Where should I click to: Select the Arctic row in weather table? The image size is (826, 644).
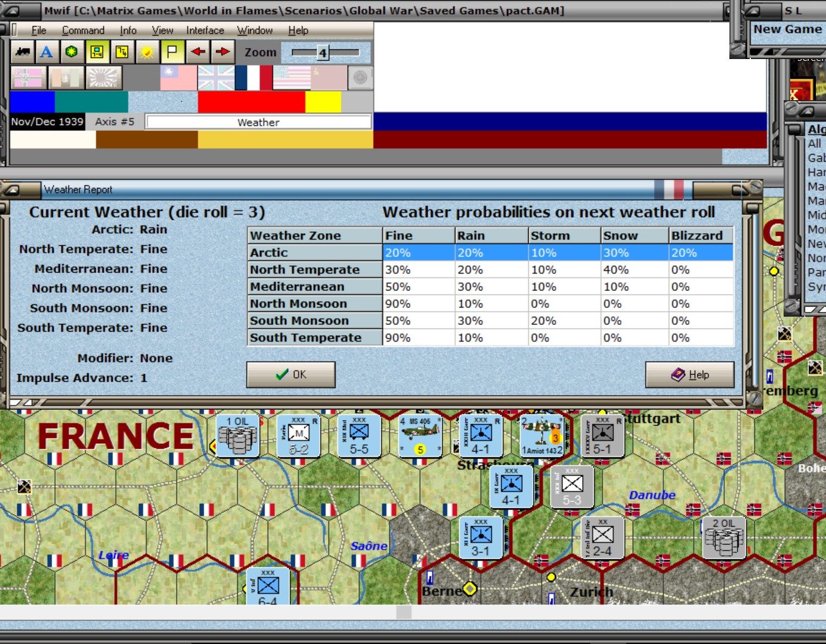click(x=490, y=253)
